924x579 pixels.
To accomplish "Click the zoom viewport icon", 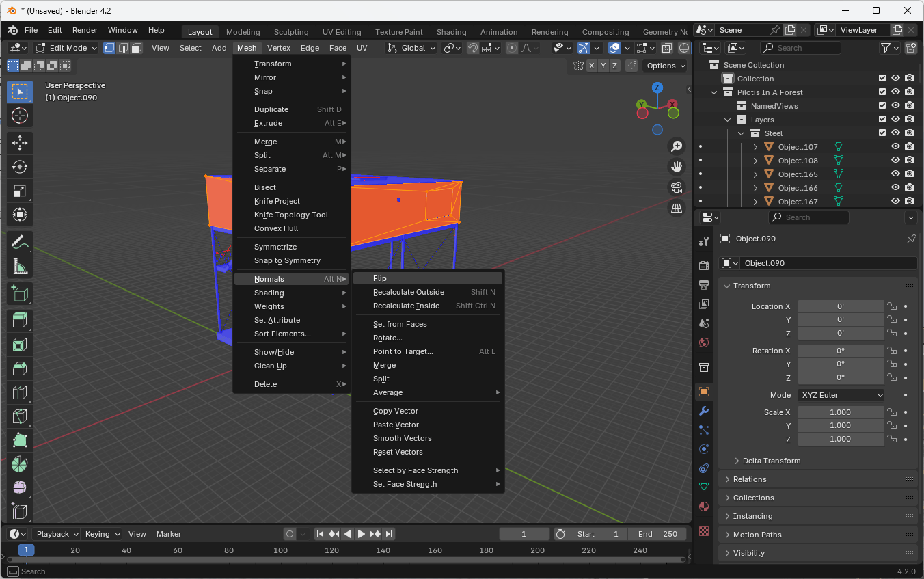I will pyautogui.click(x=677, y=146).
